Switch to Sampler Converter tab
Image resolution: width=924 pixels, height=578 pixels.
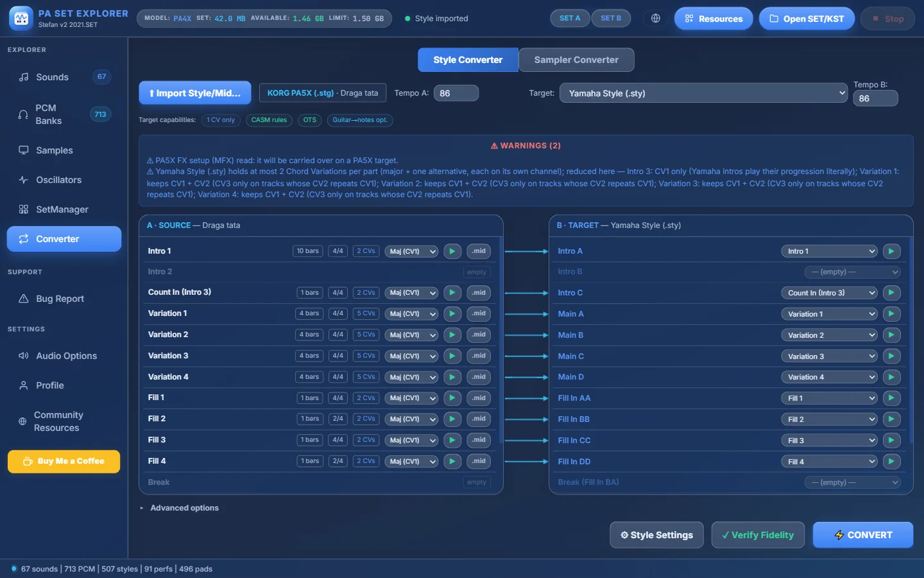tap(576, 60)
